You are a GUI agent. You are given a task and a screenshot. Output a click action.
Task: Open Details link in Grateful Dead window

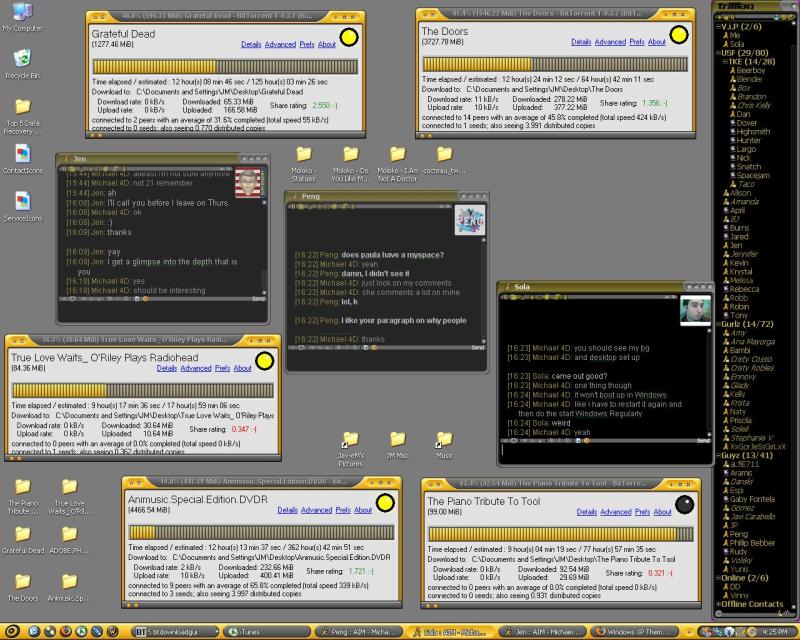tap(251, 44)
